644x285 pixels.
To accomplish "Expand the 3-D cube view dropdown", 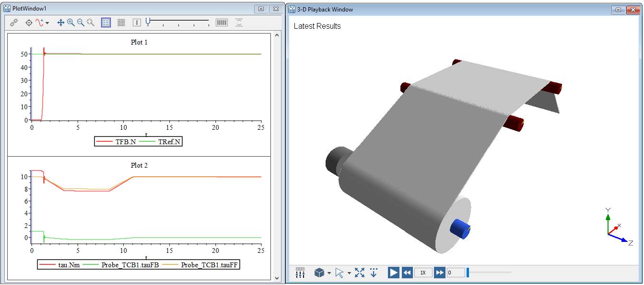I will click(329, 273).
